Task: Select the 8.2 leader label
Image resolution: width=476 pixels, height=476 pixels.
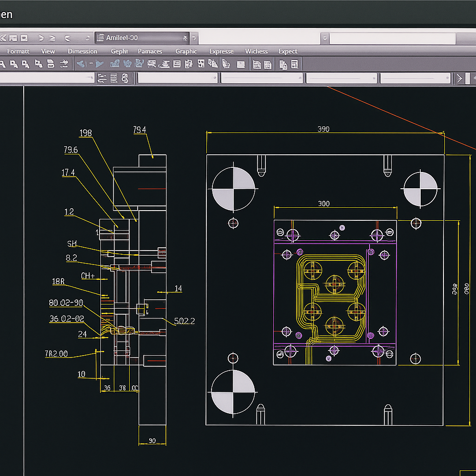Action: [x=71, y=258]
